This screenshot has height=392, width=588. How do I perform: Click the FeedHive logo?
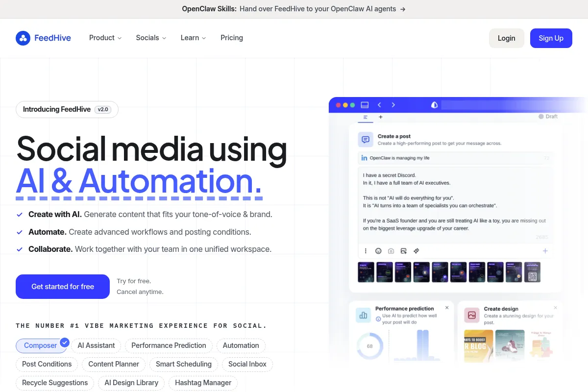[x=43, y=38]
